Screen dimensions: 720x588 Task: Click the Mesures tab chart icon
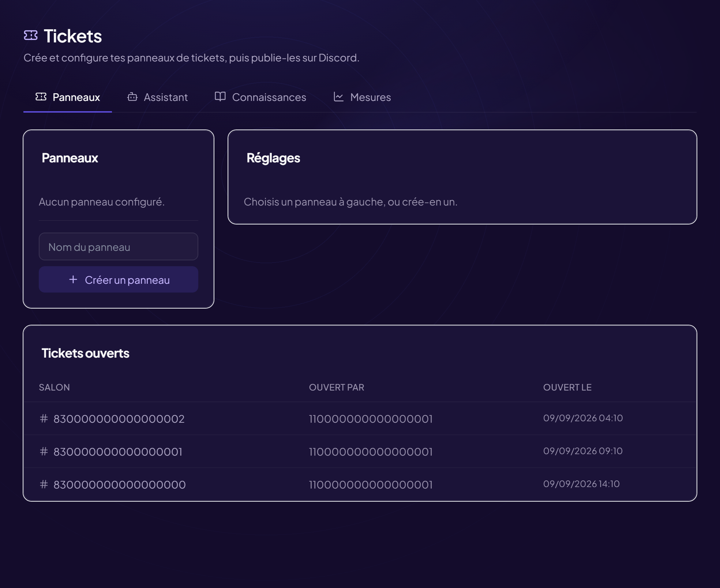coord(338,97)
